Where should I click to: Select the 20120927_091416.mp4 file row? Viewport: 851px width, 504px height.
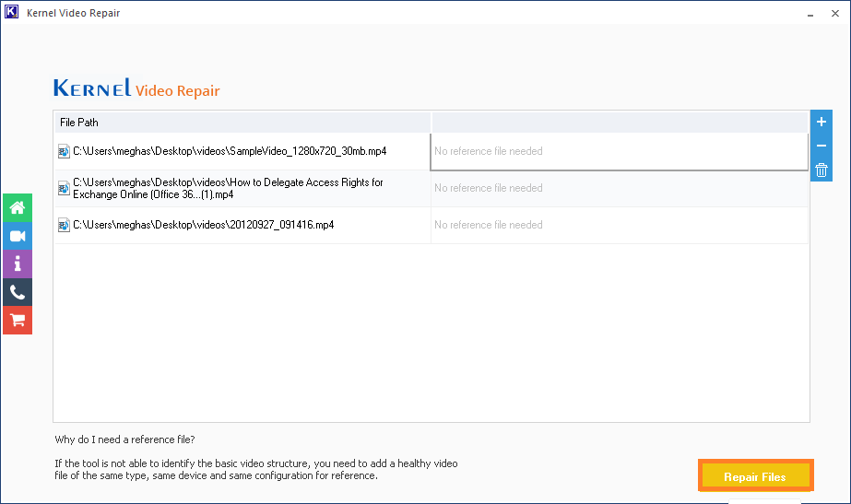click(242, 225)
